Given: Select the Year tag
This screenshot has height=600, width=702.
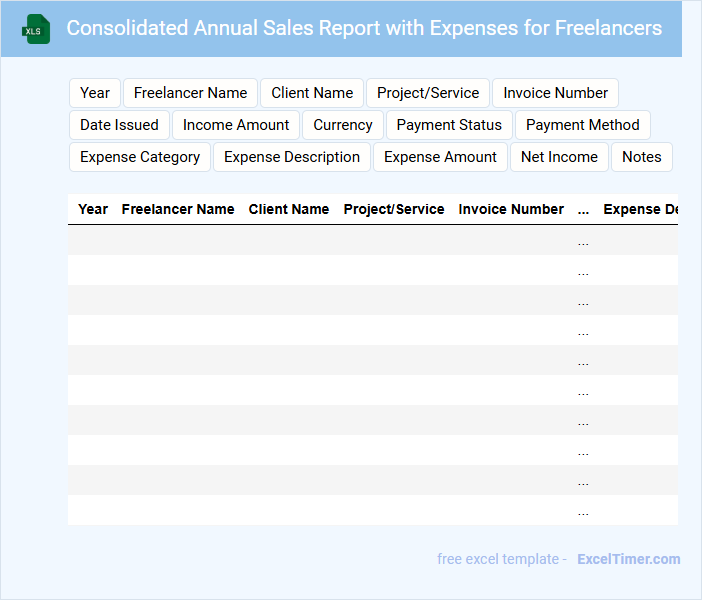Looking at the screenshot, I should pyautogui.click(x=95, y=93).
